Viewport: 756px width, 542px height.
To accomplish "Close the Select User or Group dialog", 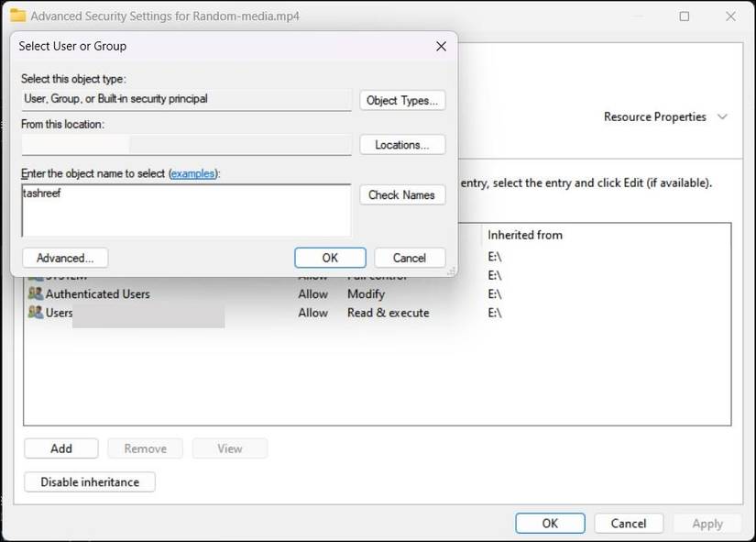I will [x=441, y=46].
